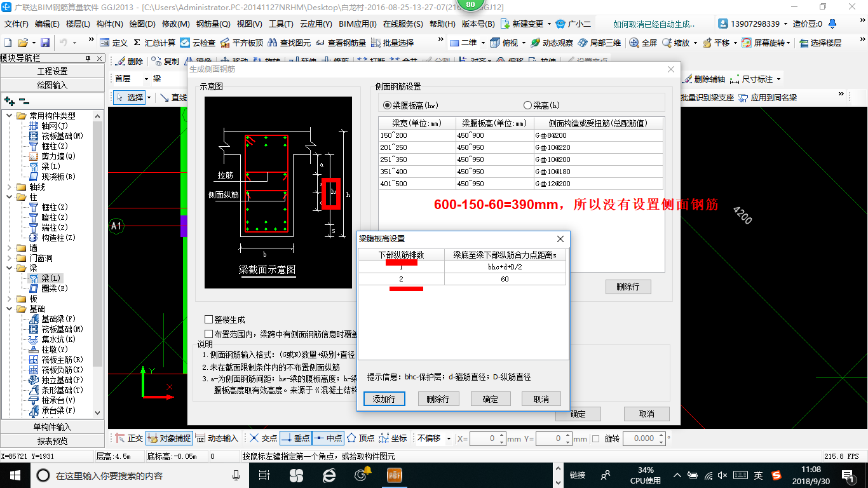This screenshot has width=868, height=488.
Task: Open the 定义 definition tool
Action: click(114, 43)
